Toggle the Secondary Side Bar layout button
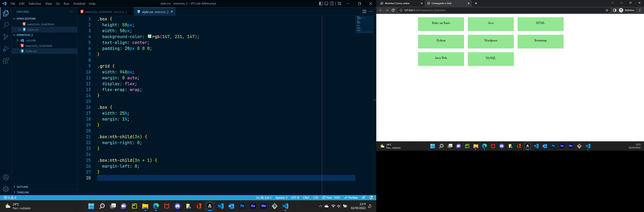Image resolution: width=644 pixels, height=212 pixels. [x=332, y=4]
